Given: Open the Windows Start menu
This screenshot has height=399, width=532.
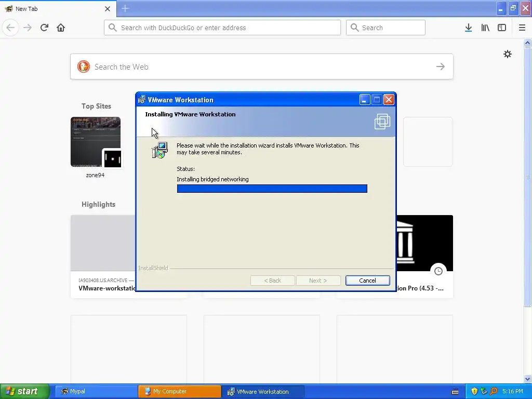Looking at the screenshot, I should [x=25, y=391].
